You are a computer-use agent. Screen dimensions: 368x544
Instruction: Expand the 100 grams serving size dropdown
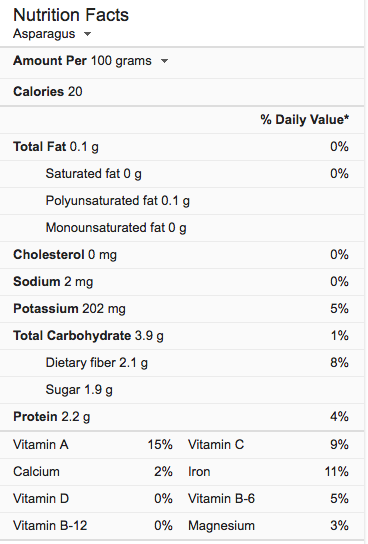point(164,61)
